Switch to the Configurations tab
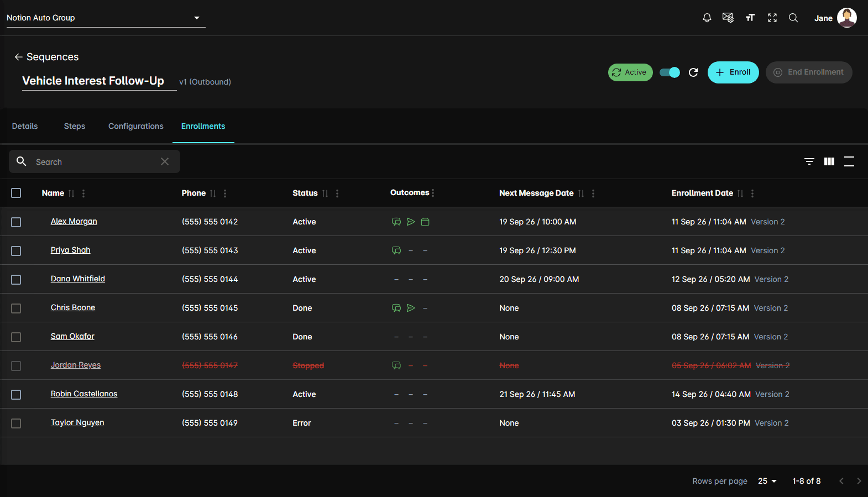This screenshot has width=868, height=497. (136, 126)
